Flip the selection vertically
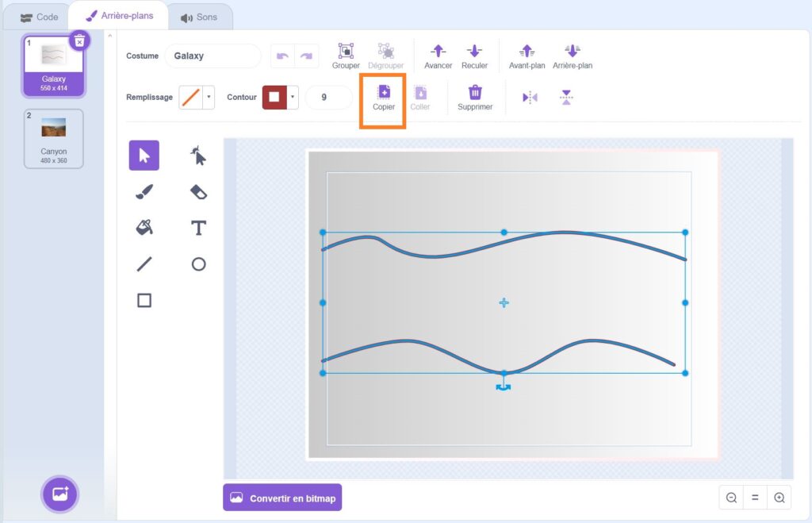This screenshot has height=523, width=812. [565, 98]
